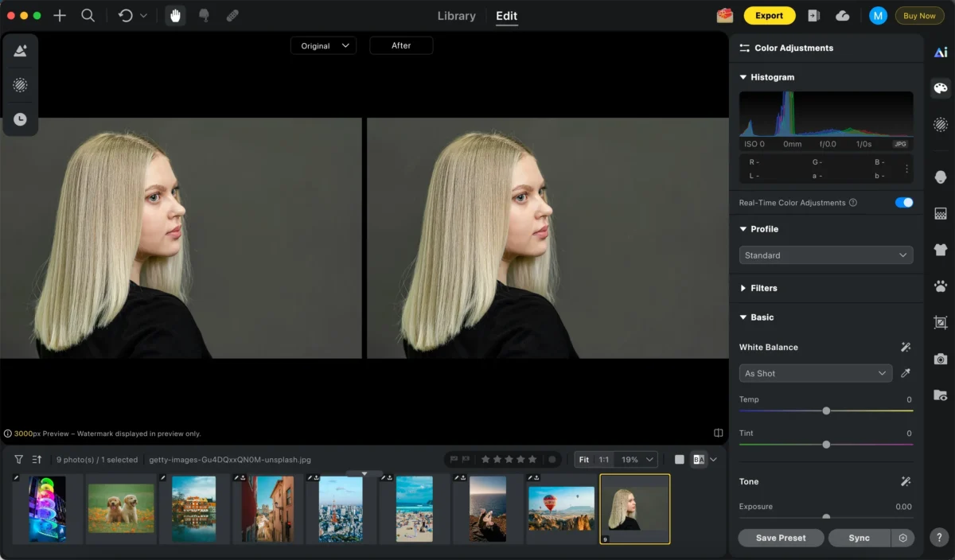Select the Hand pan tool
This screenshot has height=560, width=955.
[175, 16]
